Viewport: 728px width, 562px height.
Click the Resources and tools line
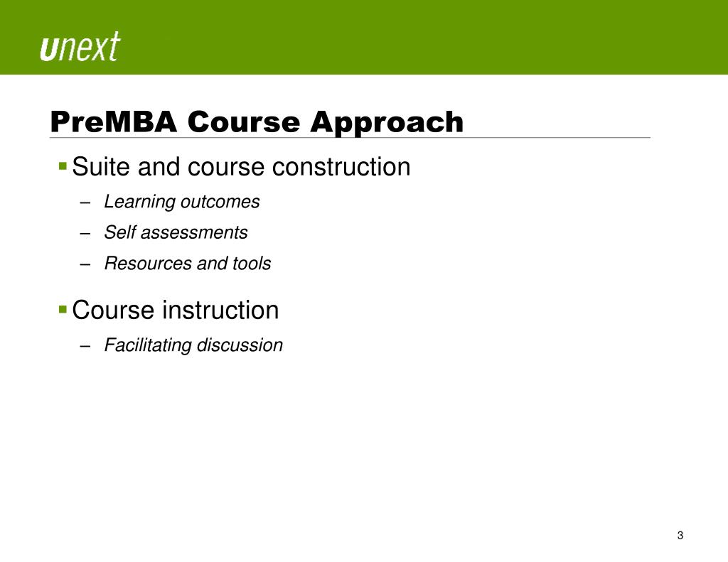(x=187, y=263)
